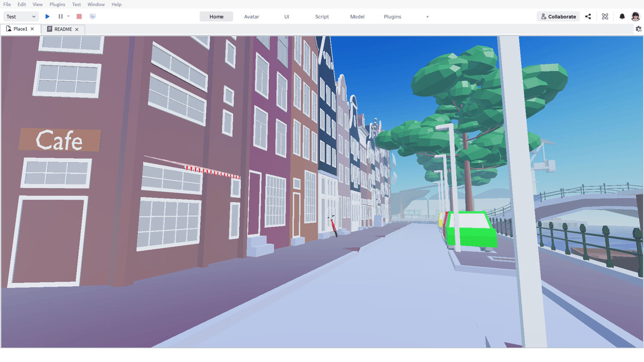Click the device emulator icon beside Stop

coord(92,16)
